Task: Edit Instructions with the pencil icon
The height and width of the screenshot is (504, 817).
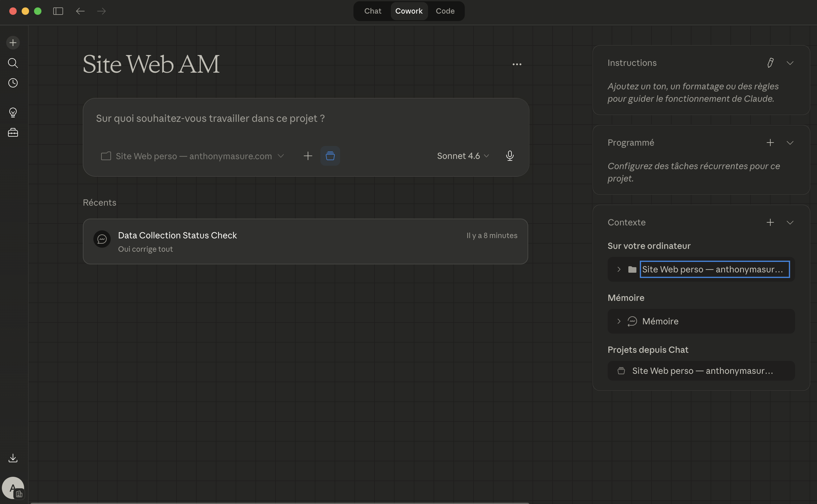Action: pos(770,63)
